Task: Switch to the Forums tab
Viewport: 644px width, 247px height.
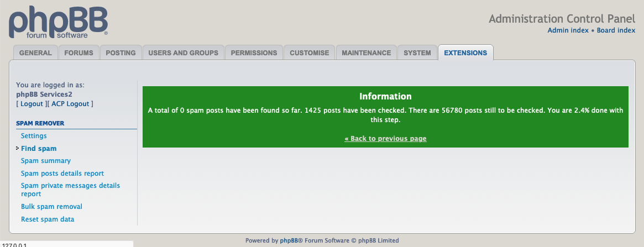Action: pyautogui.click(x=79, y=53)
